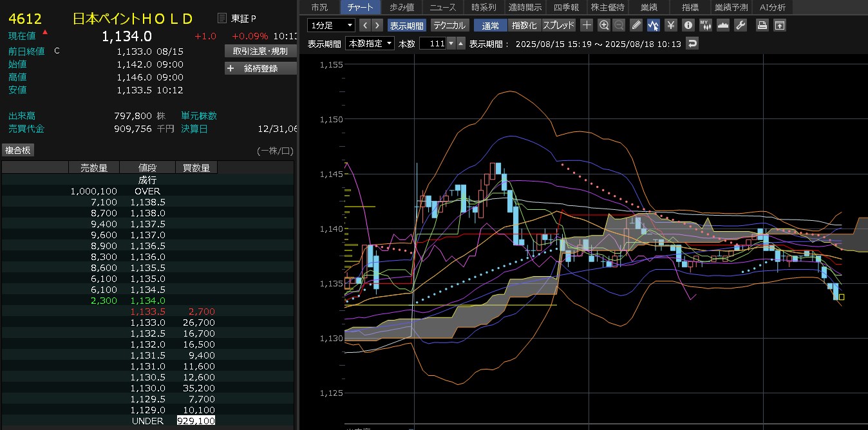
Task: Zoom in on the chart
Action: (x=603, y=25)
